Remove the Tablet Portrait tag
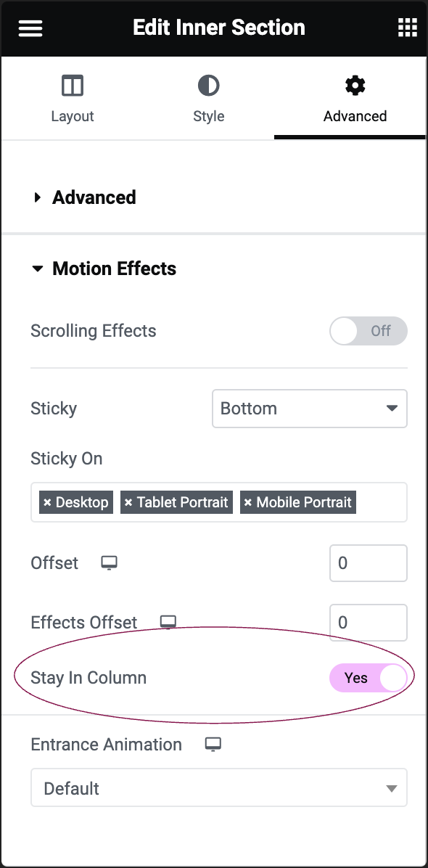The height and width of the screenshot is (868, 428). tap(129, 501)
